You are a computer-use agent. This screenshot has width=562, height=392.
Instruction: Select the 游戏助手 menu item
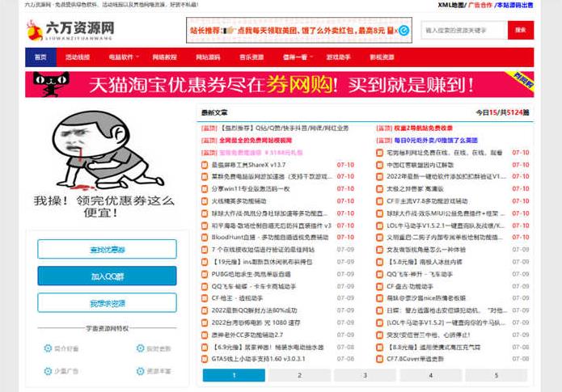338,57
